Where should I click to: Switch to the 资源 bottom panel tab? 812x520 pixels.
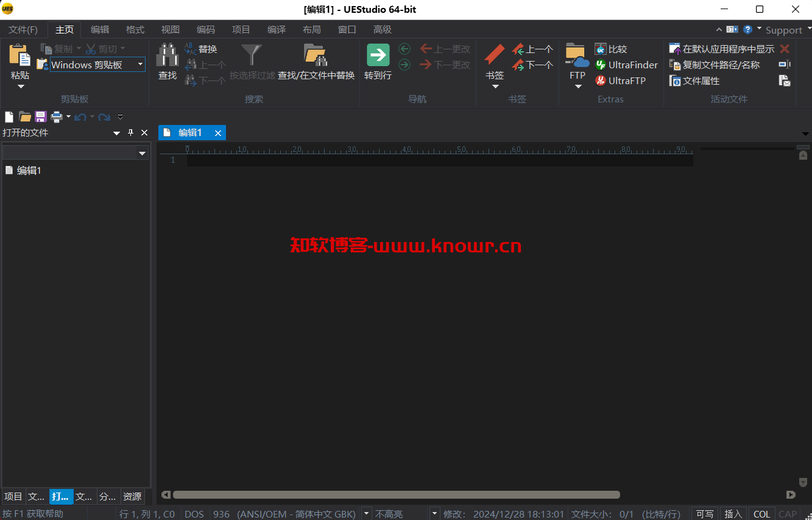(x=132, y=496)
